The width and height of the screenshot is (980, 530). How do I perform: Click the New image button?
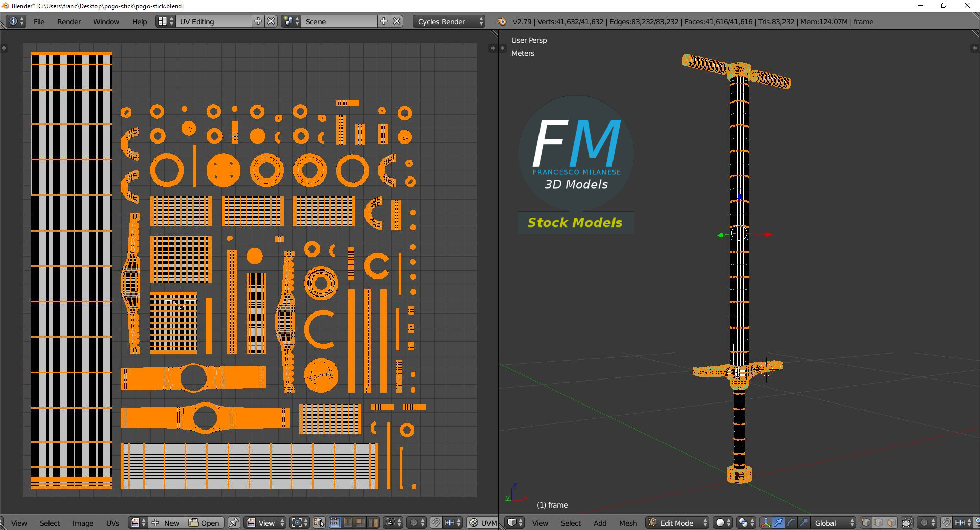(166, 523)
